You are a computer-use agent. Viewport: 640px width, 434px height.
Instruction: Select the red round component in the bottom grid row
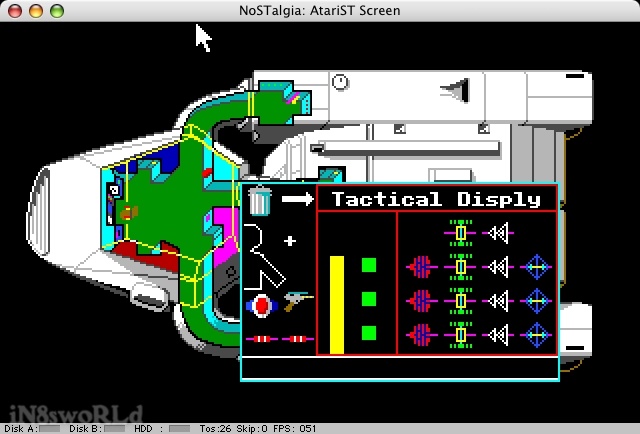click(x=422, y=335)
